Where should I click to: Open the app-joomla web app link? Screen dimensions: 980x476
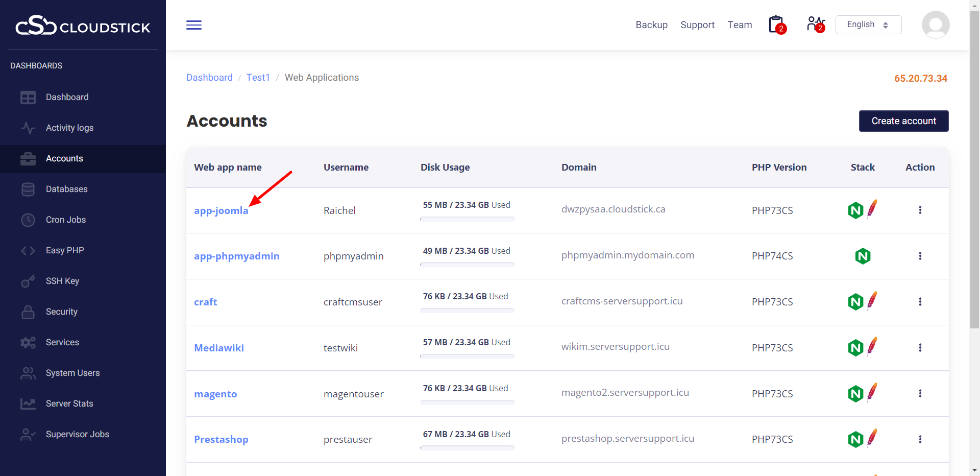click(x=221, y=210)
